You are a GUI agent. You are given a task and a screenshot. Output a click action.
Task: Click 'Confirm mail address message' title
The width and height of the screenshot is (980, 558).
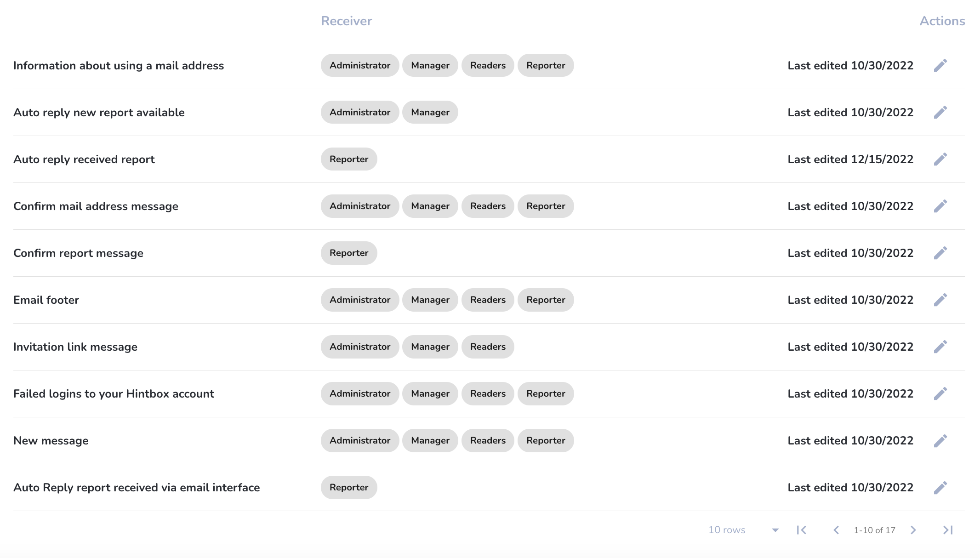[x=96, y=206]
